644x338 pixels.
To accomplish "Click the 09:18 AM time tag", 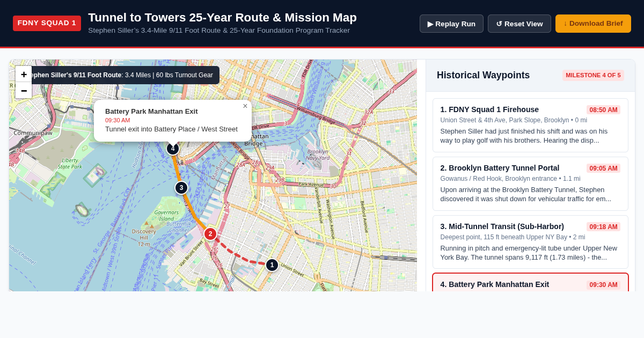I will point(603,226).
